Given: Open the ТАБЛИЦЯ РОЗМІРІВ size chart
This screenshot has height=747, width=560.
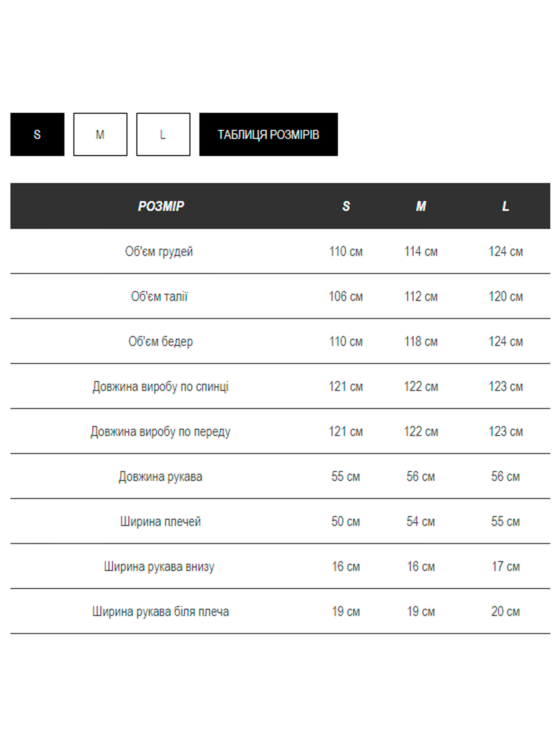Looking at the screenshot, I should [x=268, y=134].
